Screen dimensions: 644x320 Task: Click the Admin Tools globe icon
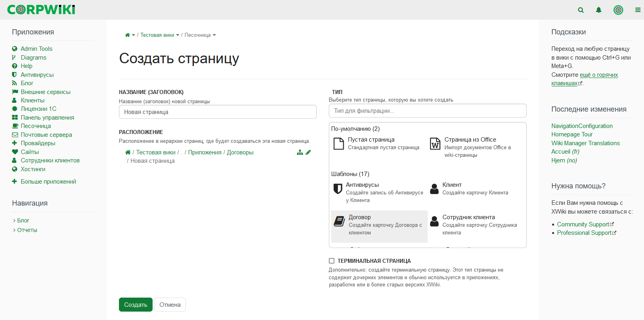click(x=15, y=49)
